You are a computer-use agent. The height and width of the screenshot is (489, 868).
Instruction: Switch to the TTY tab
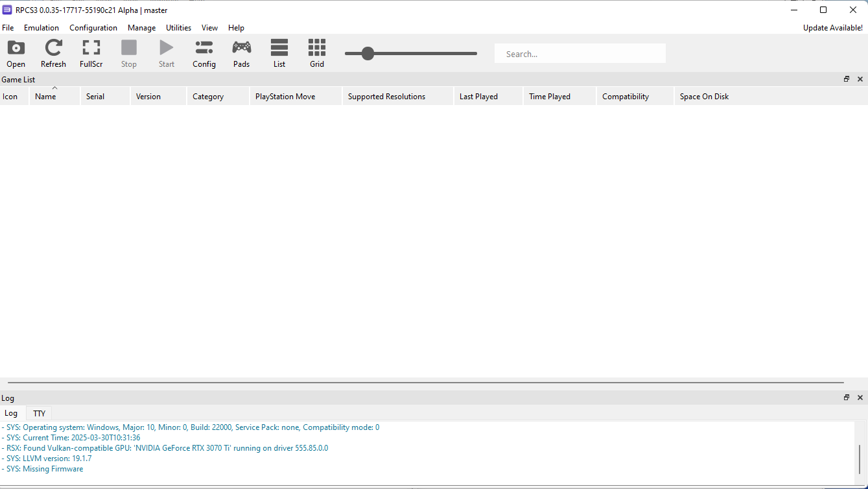click(x=39, y=413)
